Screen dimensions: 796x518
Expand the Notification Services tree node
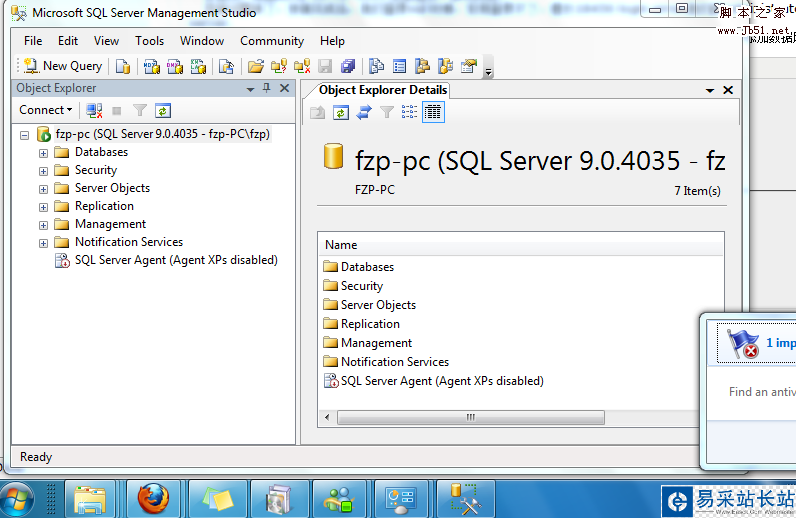click(44, 243)
